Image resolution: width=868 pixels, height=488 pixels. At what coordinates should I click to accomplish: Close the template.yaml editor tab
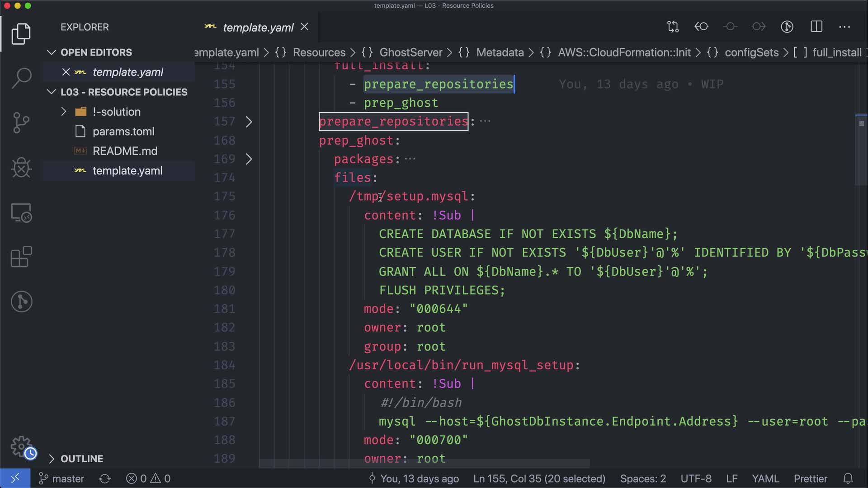point(305,27)
